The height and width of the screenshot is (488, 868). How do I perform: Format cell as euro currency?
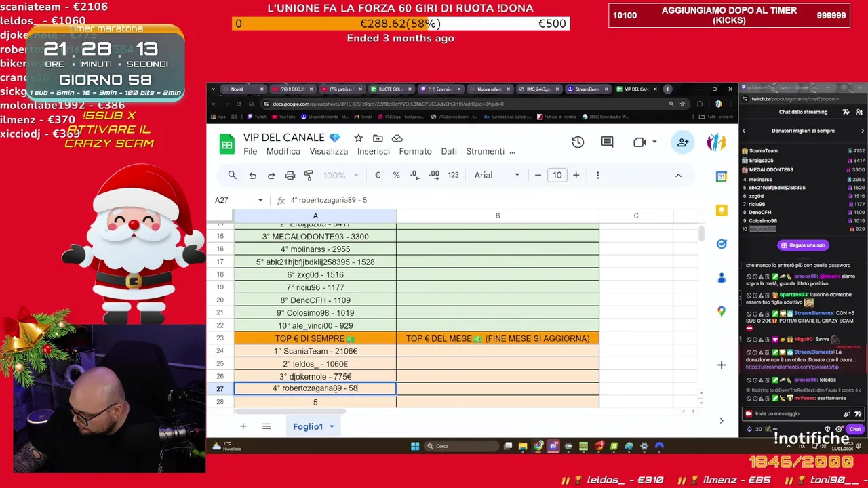(x=377, y=175)
